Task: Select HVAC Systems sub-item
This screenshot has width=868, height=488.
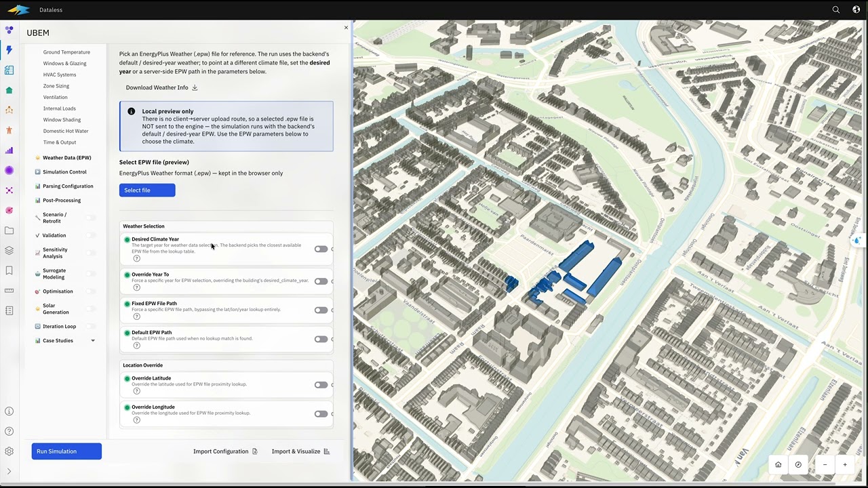Action: coord(60,75)
